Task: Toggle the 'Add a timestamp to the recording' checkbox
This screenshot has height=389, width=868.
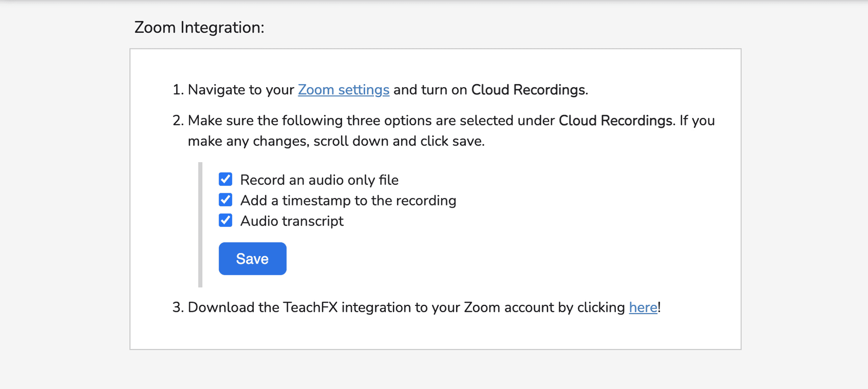Action: coord(225,200)
